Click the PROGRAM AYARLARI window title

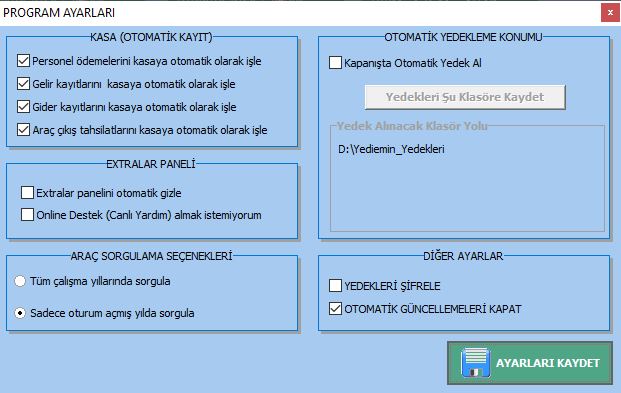(59, 13)
